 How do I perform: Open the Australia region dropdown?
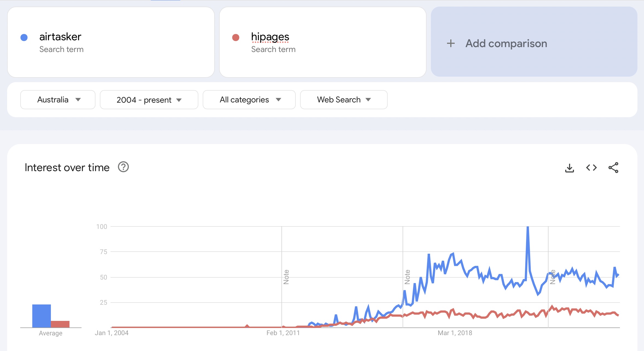(58, 100)
